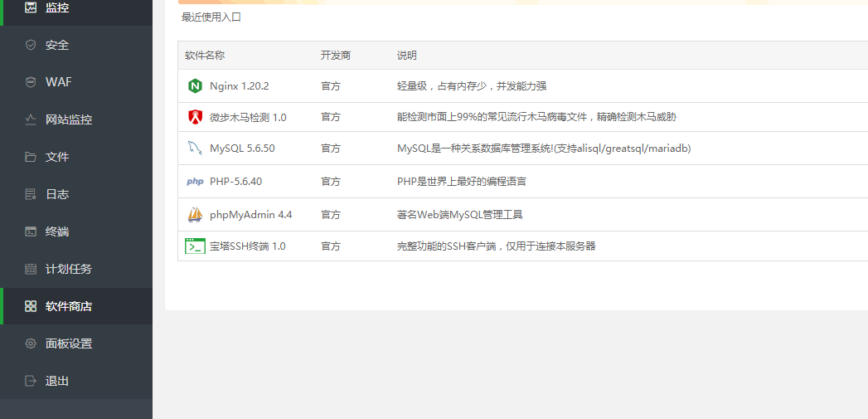Image resolution: width=868 pixels, height=419 pixels.
Task: Open PHP-5.6.40 software link
Action: point(235,181)
